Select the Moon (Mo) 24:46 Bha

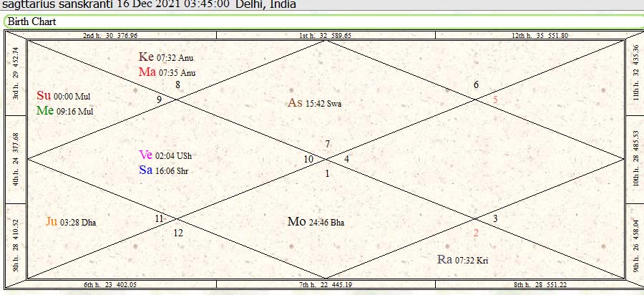pos(316,222)
